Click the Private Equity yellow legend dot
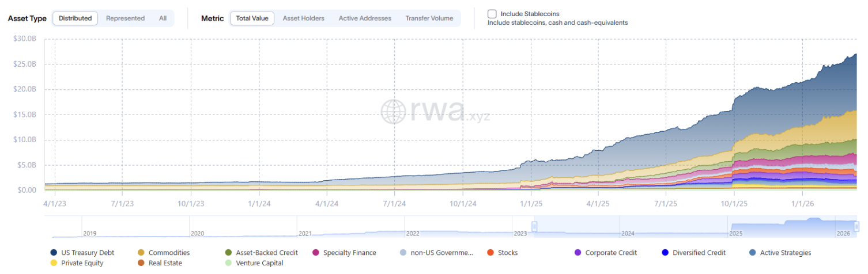868x274 pixels. coord(54,263)
